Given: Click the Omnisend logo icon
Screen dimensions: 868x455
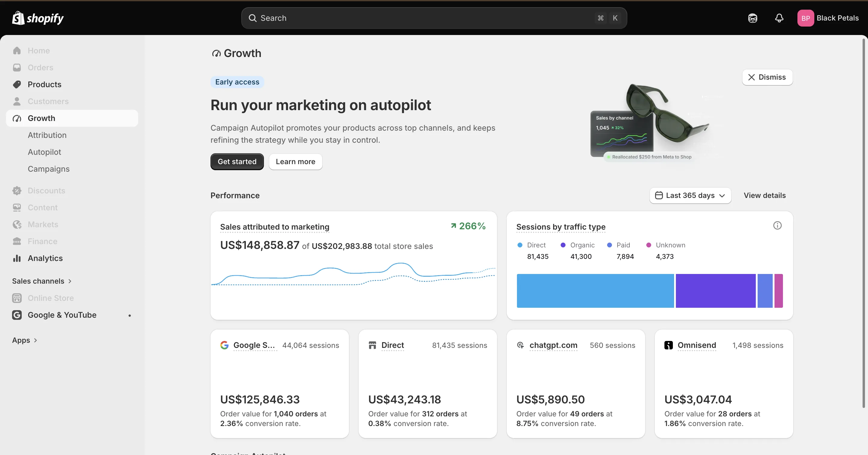Looking at the screenshot, I should tap(669, 345).
